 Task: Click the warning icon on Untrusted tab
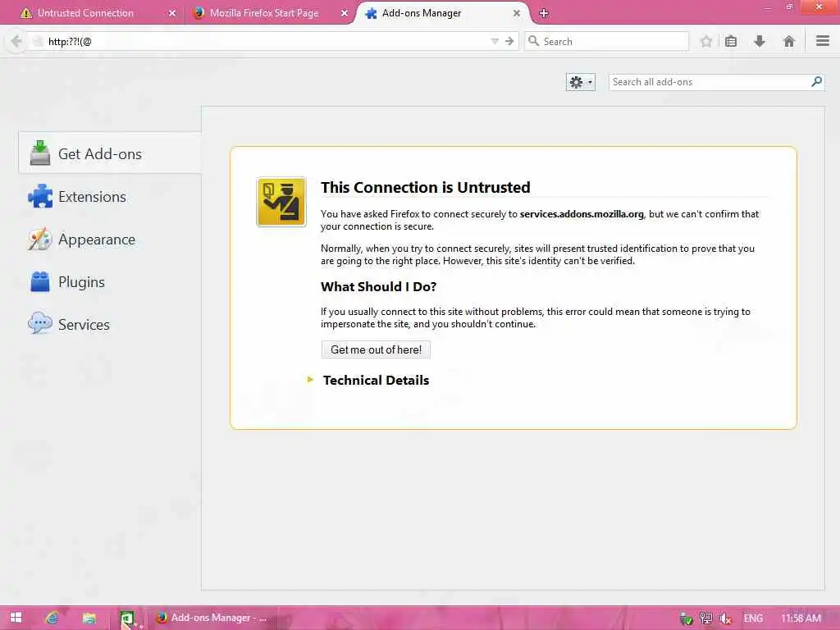25,13
